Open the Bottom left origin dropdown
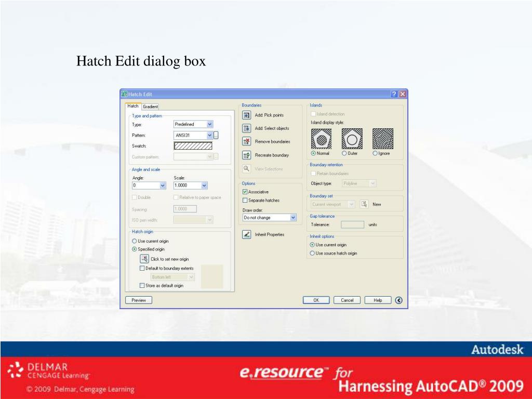Screen dimensions: 532x399 [172, 277]
